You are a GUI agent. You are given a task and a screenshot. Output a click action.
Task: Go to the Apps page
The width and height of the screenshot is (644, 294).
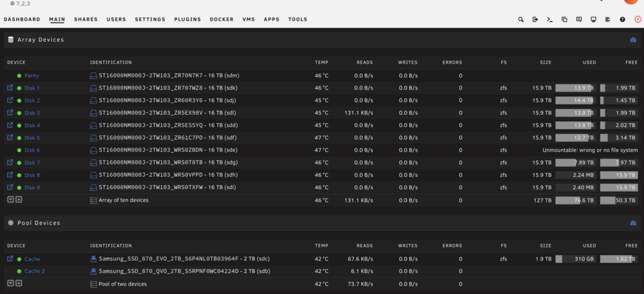click(272, 19)
